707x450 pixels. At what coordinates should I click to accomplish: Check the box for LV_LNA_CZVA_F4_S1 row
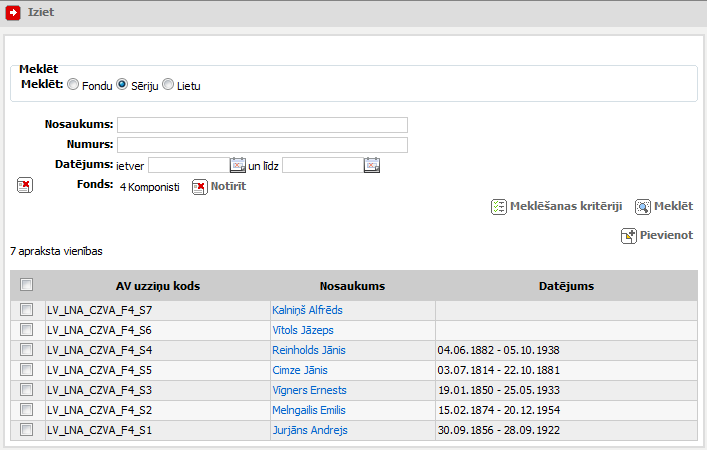coord(27,430)
